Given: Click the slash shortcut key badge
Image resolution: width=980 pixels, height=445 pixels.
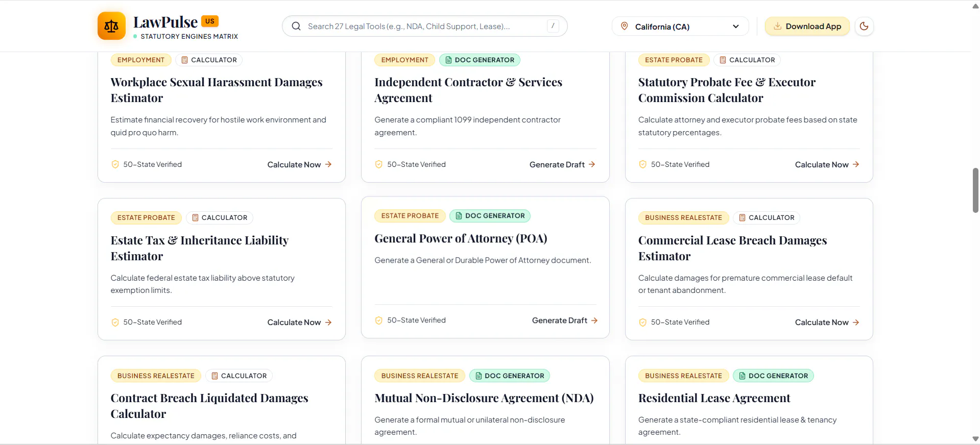Looking at the screenshot, I should click(x=553, y=26).
